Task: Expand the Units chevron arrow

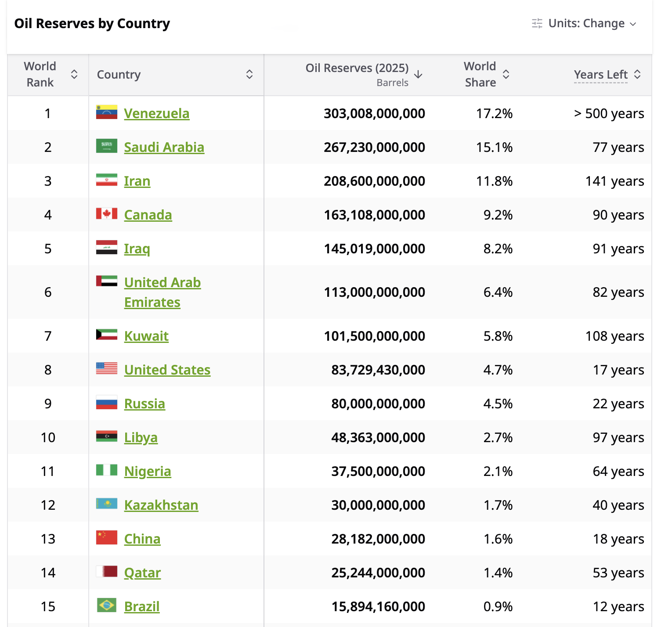Action: click(633, 24)
